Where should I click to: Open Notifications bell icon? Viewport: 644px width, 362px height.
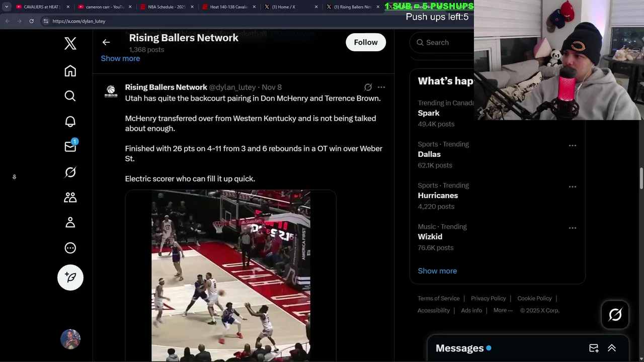click(70, 121)
